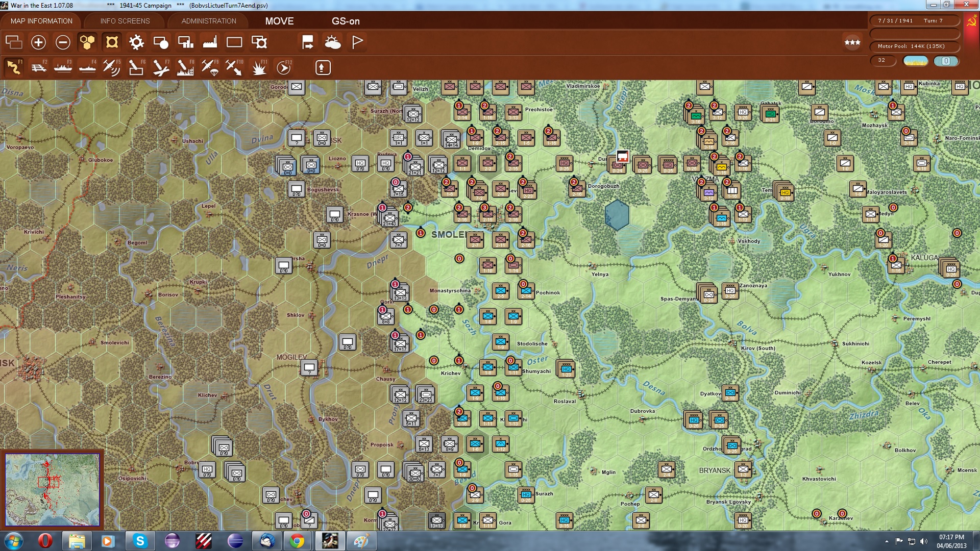Click the BRYANSK city label

715,470
